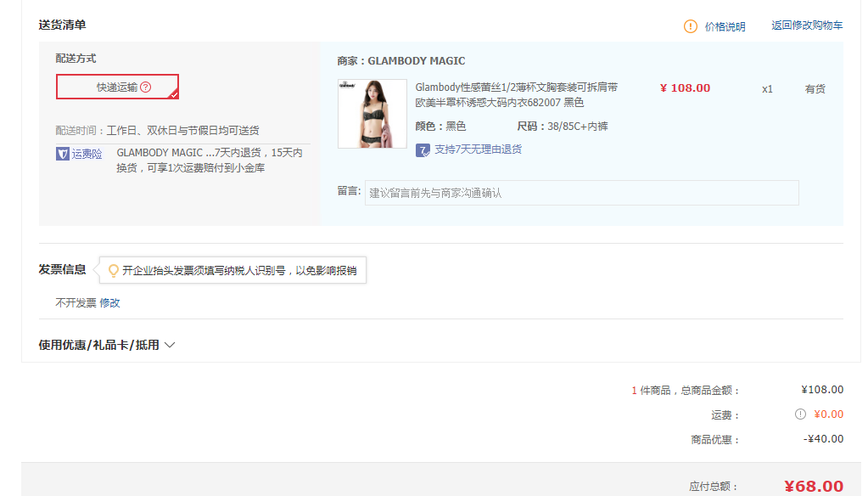Open the 运费险 freight insurance link
The image size is (868, 496).
click(87, 154)
